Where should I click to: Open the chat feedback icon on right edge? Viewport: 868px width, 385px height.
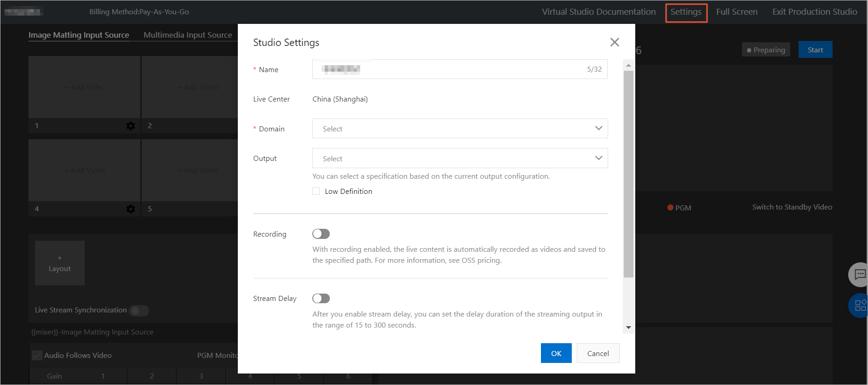click(859, 275)
